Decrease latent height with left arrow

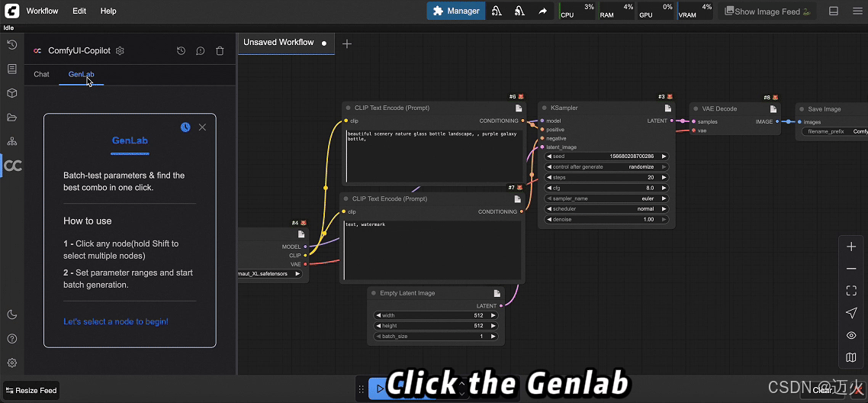pyautogui.click(x=378, y=326)
